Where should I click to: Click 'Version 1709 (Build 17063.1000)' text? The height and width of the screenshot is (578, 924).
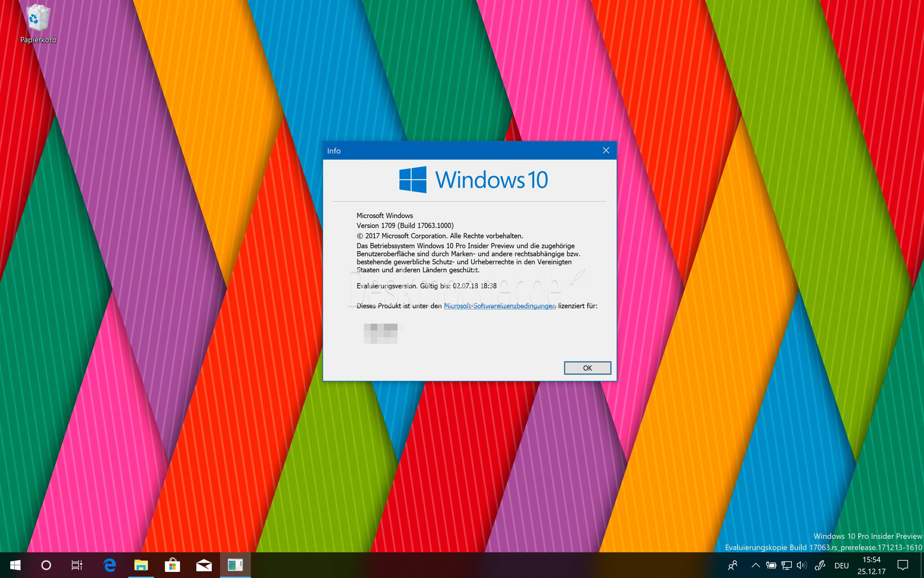[x=405, y=225]
